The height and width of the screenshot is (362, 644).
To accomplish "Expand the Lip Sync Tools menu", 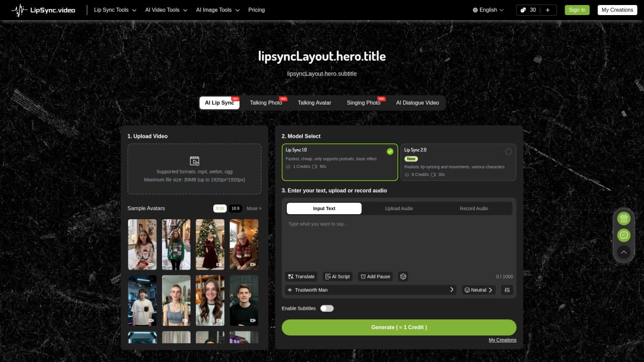I will [115, 10].
